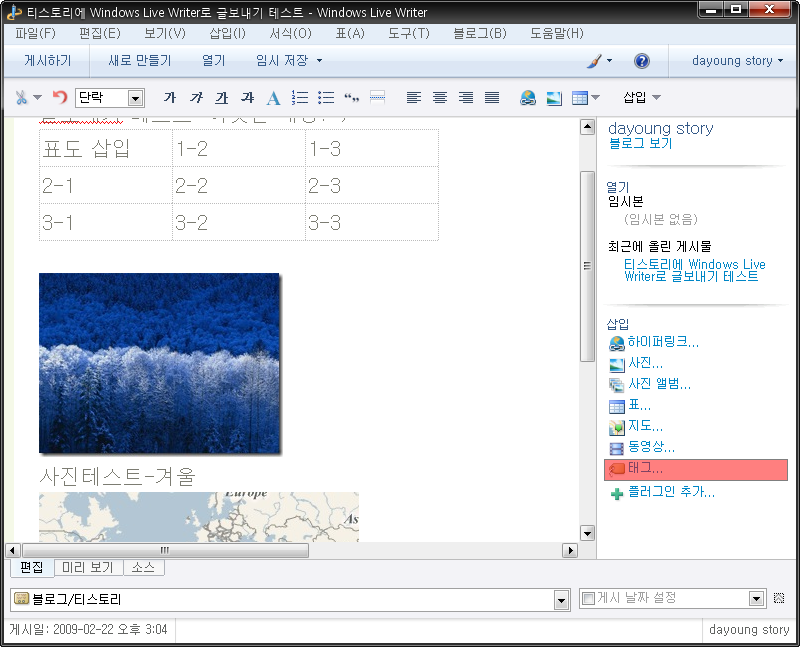Viewport: 800px width, 647px height.
Task: Click sidebar 지도 insert link
Action: (645, 426)
